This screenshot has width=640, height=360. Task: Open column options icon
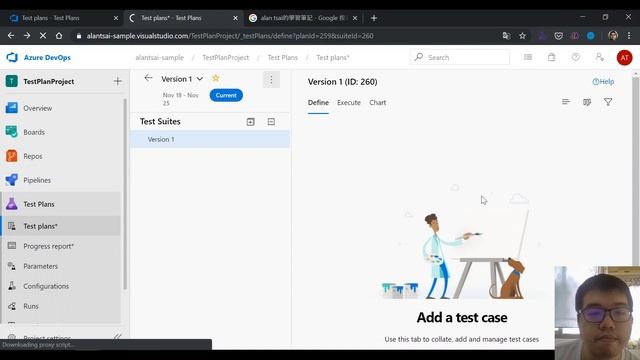coord(587,102)
